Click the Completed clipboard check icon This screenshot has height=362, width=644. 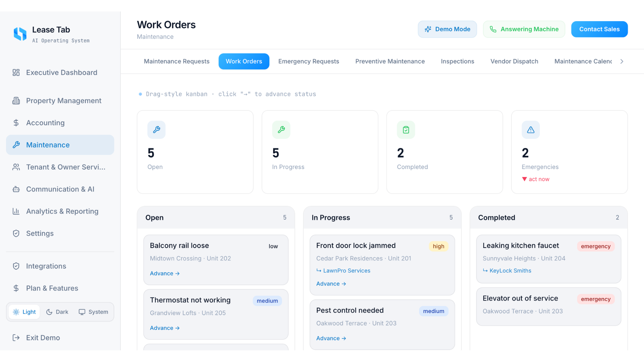coord(406,130)
